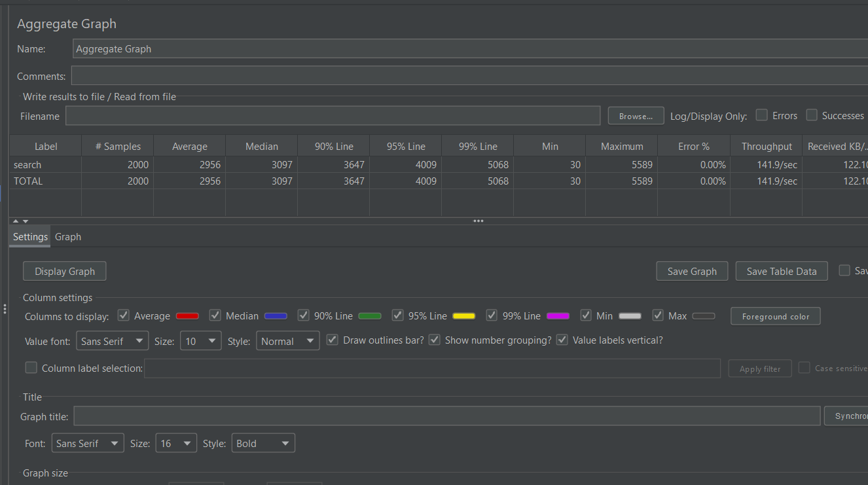Click the Browse... button for filename
Screen dimensions: 868x485
tap(636, 116)
